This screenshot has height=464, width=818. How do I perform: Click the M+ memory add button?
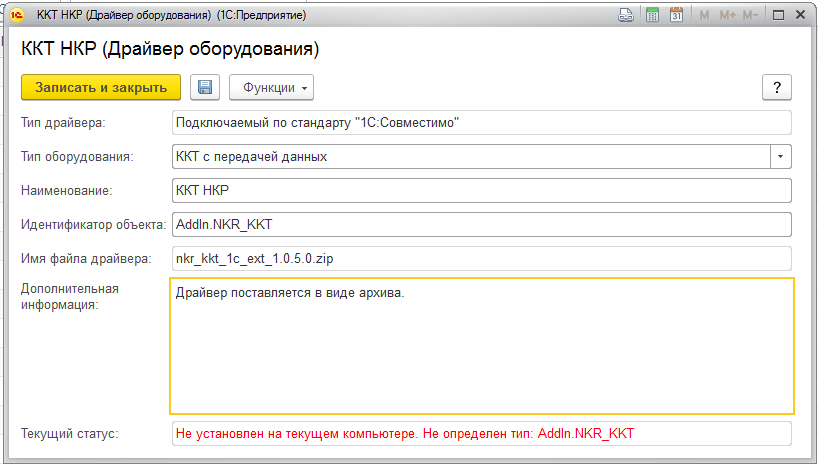727,16
